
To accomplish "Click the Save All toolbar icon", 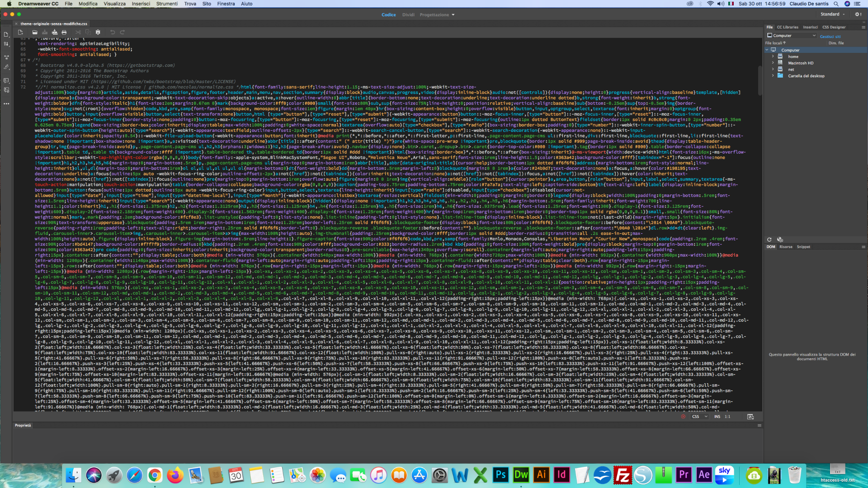I will pyautogui.click(x=54, y=32).
